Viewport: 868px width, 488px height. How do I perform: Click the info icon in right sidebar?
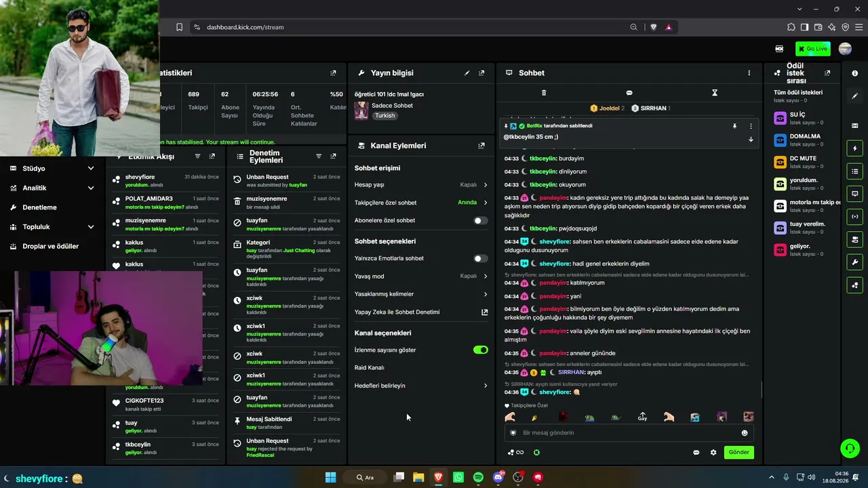tap(854, 73)
